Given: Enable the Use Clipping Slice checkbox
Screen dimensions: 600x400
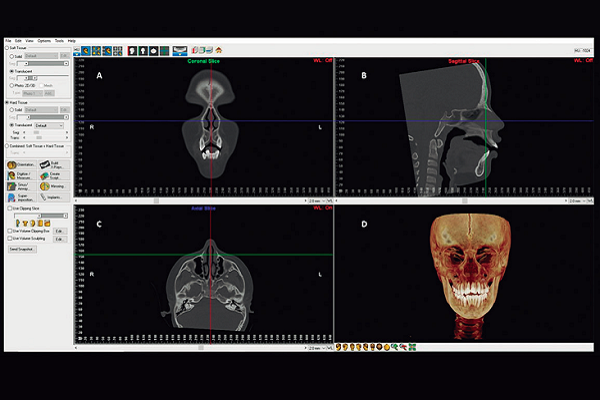Looking at the screenshot, I should pyautogui.click(x=10, y=209).
